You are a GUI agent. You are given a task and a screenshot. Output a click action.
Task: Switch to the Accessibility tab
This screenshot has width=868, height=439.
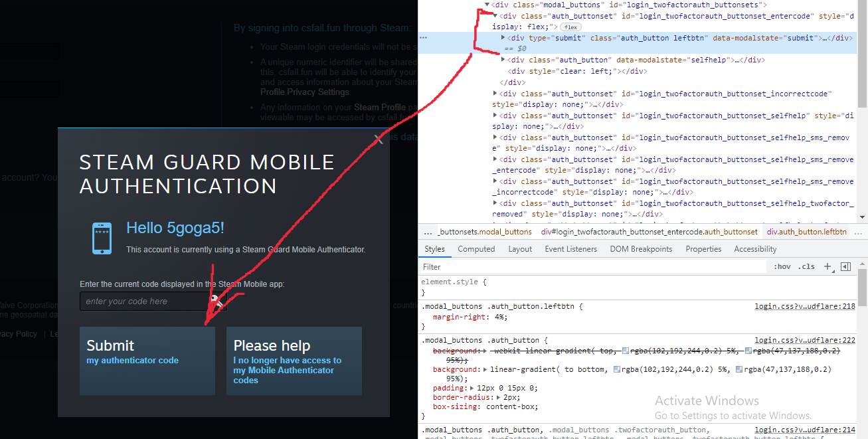(755, 249)
